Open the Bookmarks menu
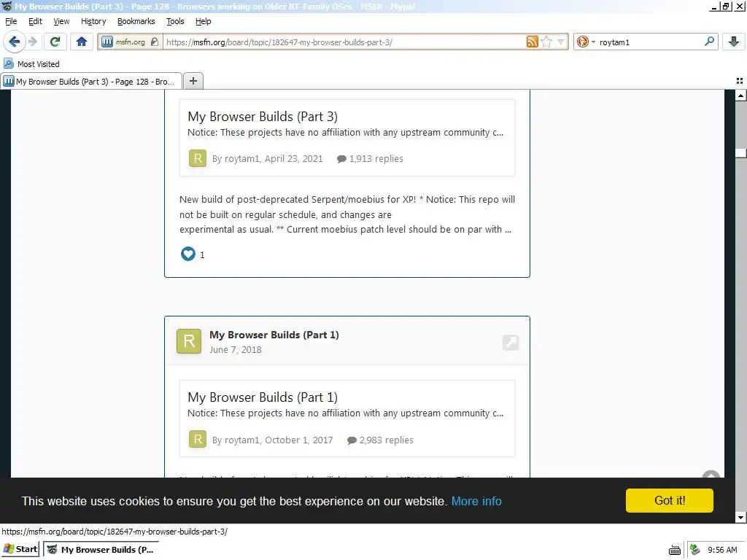Viewport: 747px width, 560px height. coord(136,21)
